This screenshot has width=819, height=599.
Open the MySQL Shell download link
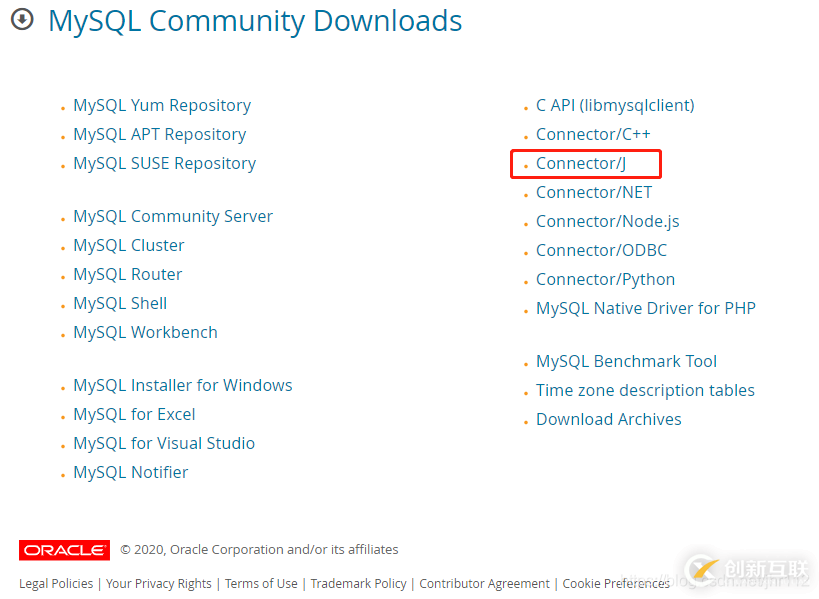(x=120, y=303)
